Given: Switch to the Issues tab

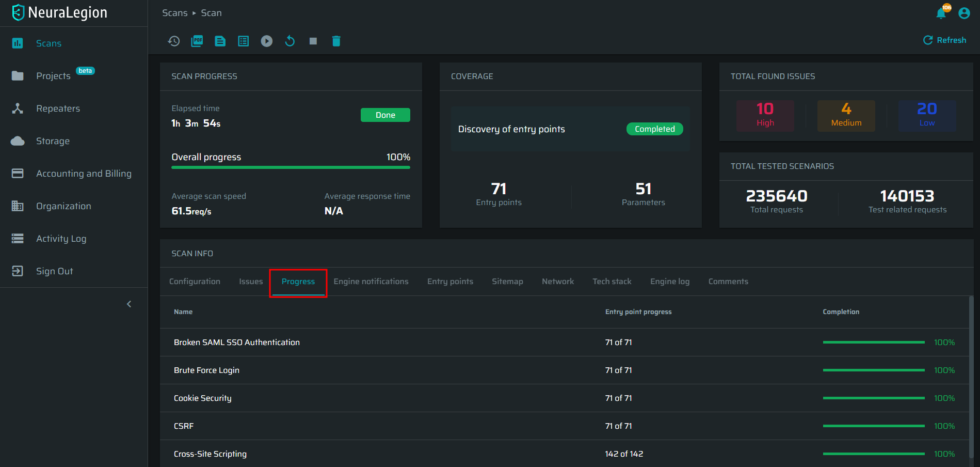Looking at the screenshot, I should tap(251, 282).
